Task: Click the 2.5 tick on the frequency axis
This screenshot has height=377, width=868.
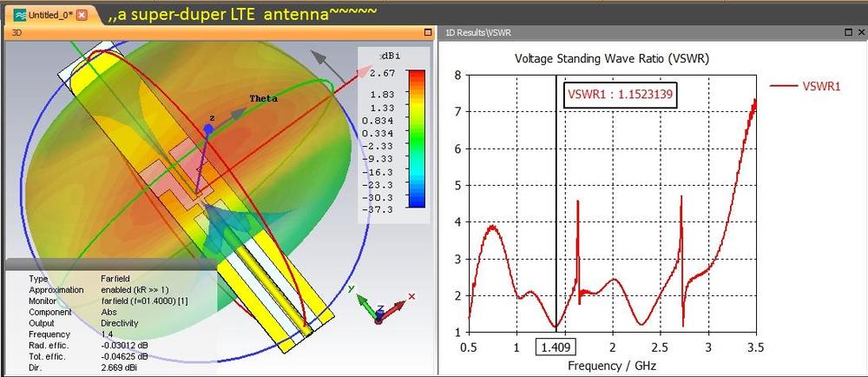Action: click(x=661, y=347)
